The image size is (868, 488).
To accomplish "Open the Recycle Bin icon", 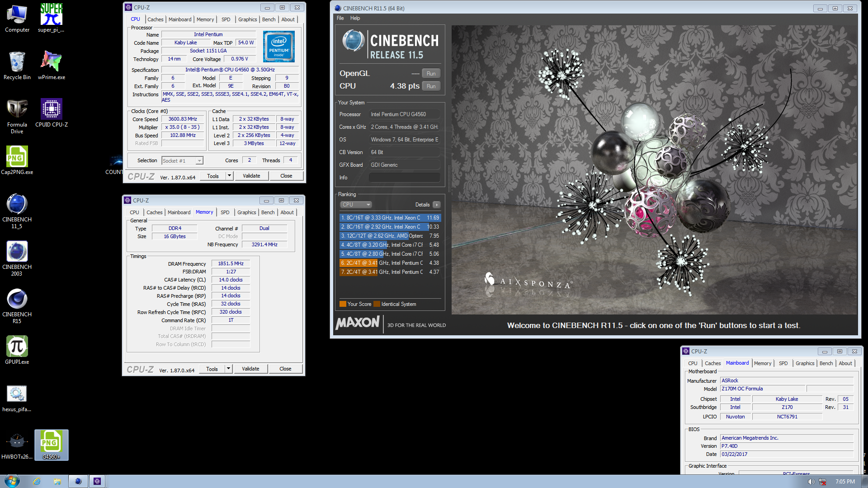I will [17, 66].
